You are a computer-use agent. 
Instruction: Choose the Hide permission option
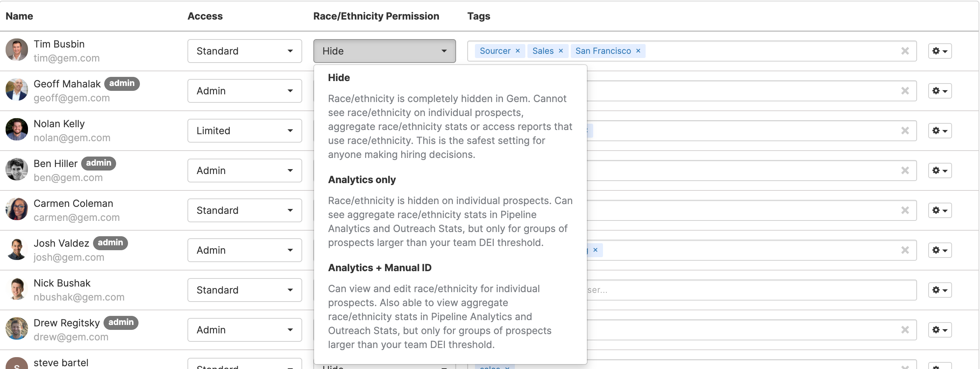[450, 116]
